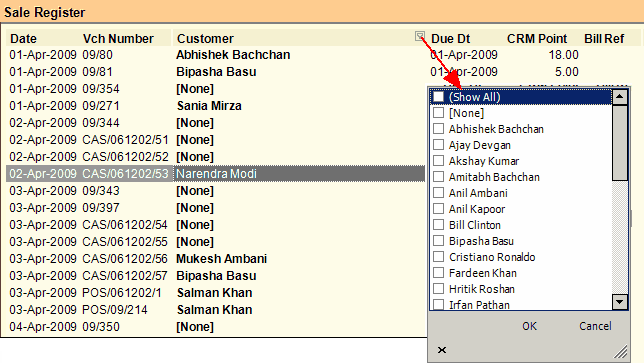Select voucher row 09/271
644x363 pixels.
(x=216, y=106)
